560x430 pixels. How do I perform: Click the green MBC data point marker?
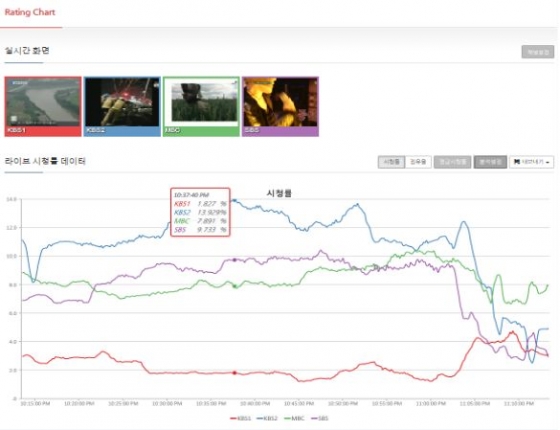pyautogui.click(x=235, y=286)
